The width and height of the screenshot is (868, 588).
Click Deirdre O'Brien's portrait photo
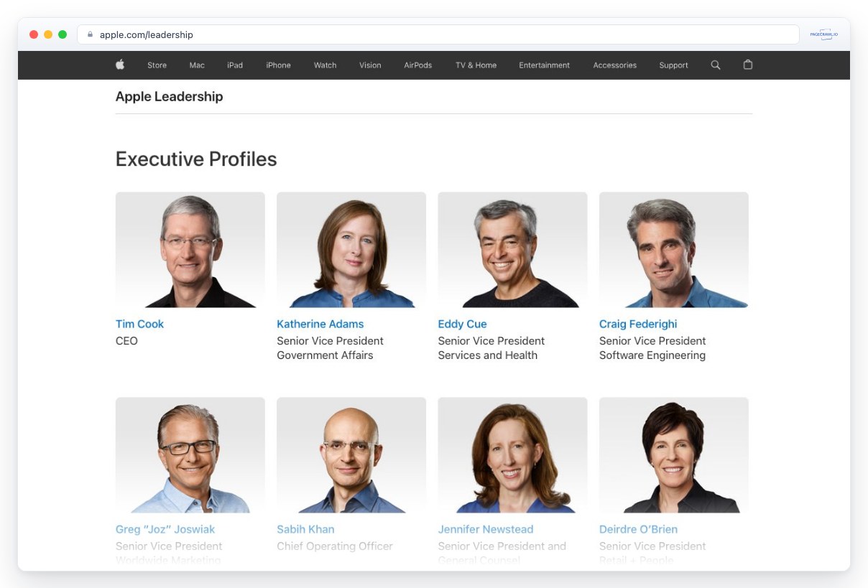(x=674, y=455)
